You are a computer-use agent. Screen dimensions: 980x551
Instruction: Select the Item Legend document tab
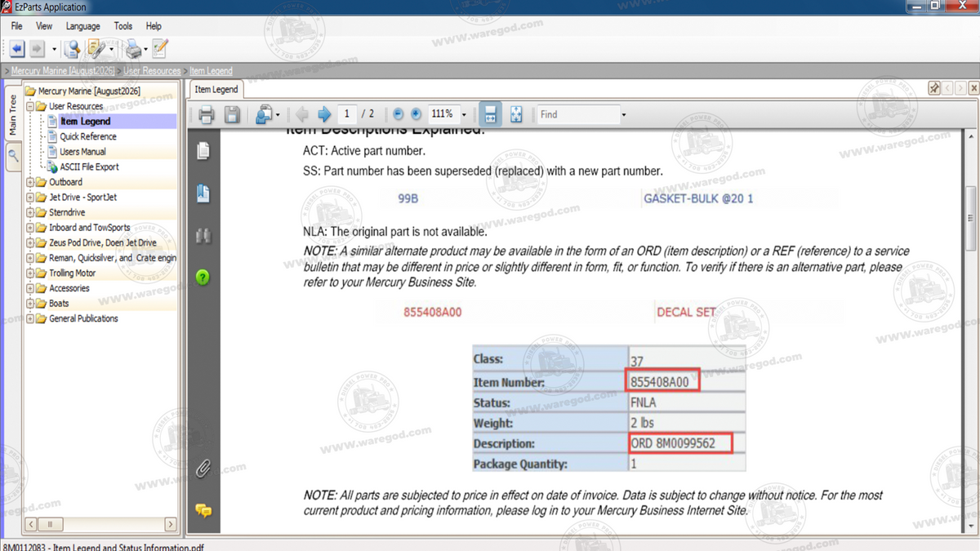(216, 89)
